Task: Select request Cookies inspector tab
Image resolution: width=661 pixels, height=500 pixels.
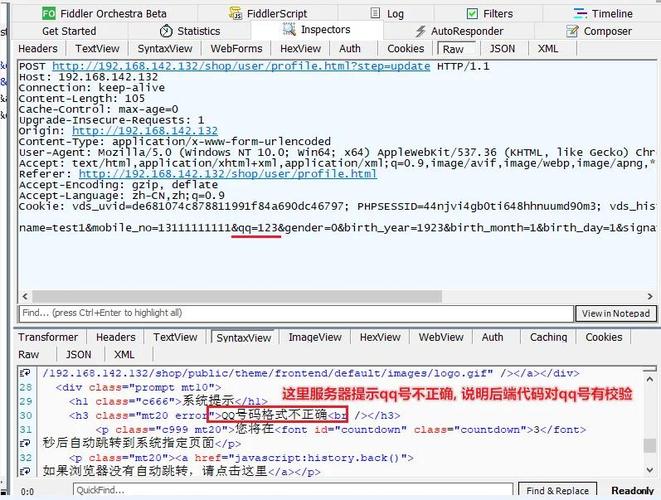Action: (406, 48)
